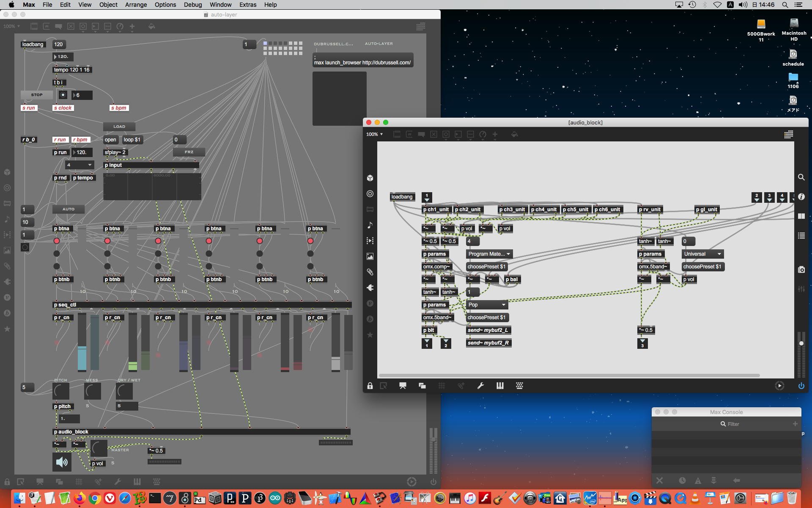Open the inspector info icon
The height and width of the screenshot is (508, 812).
801,197
